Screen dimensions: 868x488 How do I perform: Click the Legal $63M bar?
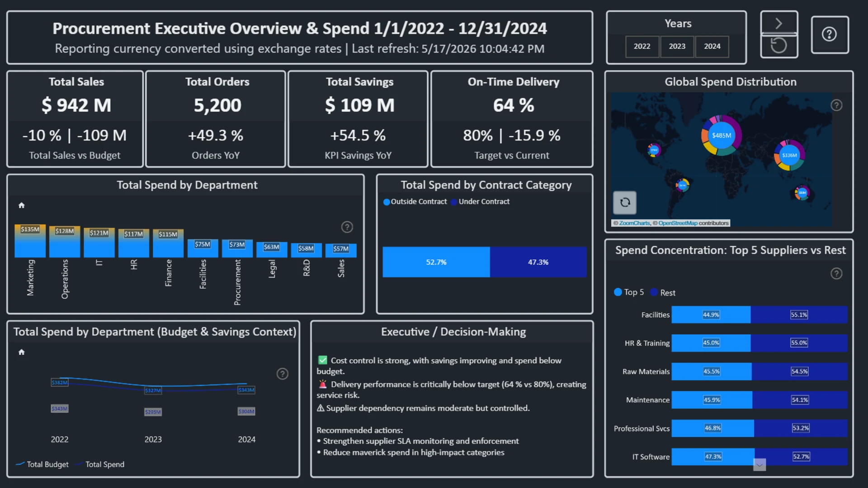(x=272, y=249)
